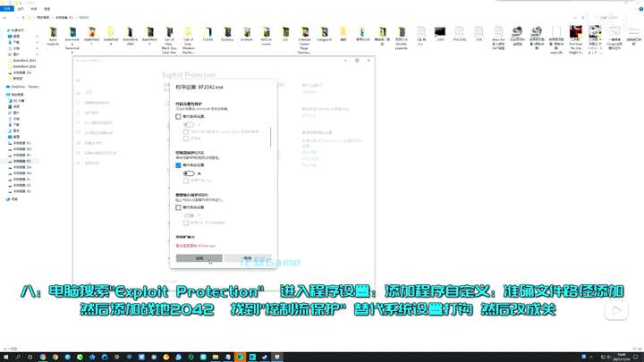644x362 pixels.
Task: Select This PC in navigation pane
Action: point(16,95)
